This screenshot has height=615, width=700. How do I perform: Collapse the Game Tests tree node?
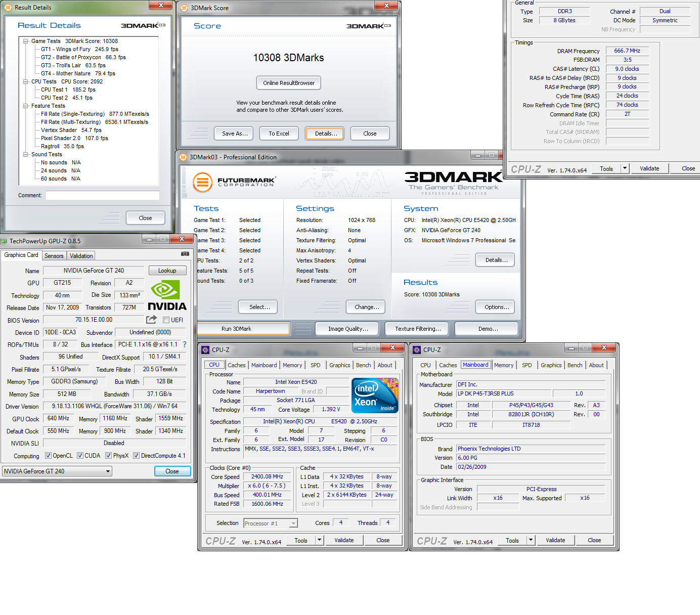pyautogui.click(x=25, y=41)
